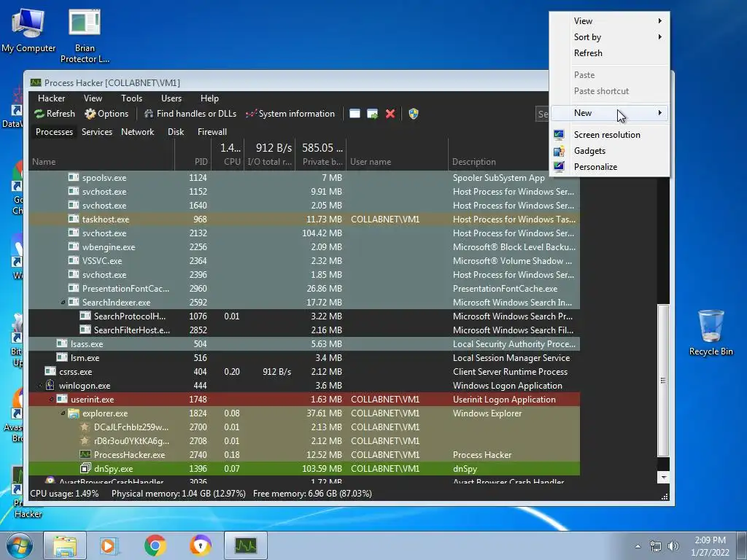Select the lsass.exe process row
Screen dimensions: 747x560
(304, 344)
